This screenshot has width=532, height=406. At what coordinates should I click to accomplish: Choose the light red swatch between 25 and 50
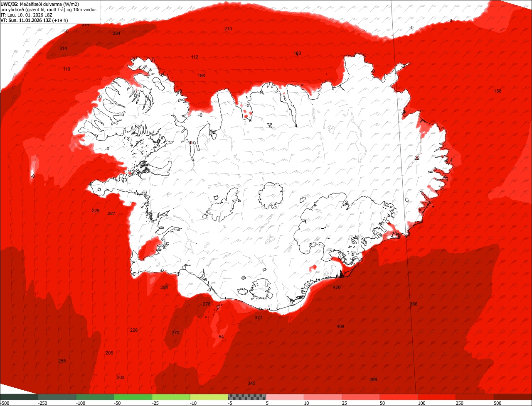[361, 397]
